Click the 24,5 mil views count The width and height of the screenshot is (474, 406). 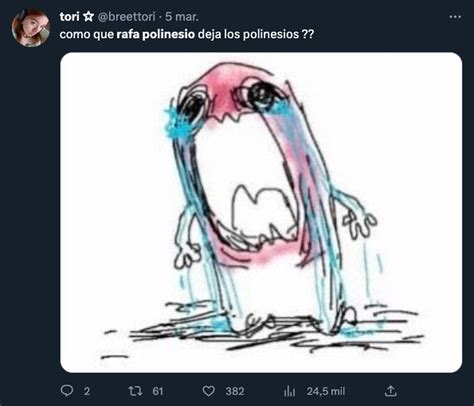[x=326, y=391]
